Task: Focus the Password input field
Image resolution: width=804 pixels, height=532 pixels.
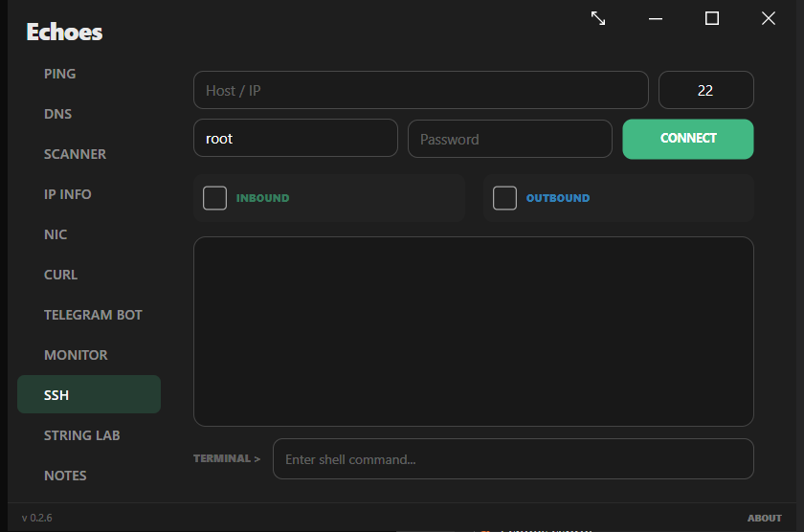Action: [x=509, y=139]
